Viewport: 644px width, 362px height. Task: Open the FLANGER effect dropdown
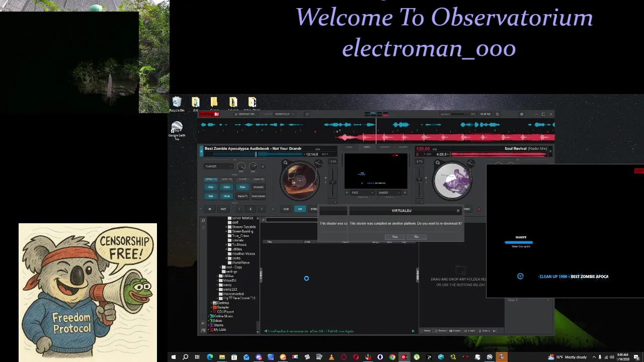tap(218, 166)
